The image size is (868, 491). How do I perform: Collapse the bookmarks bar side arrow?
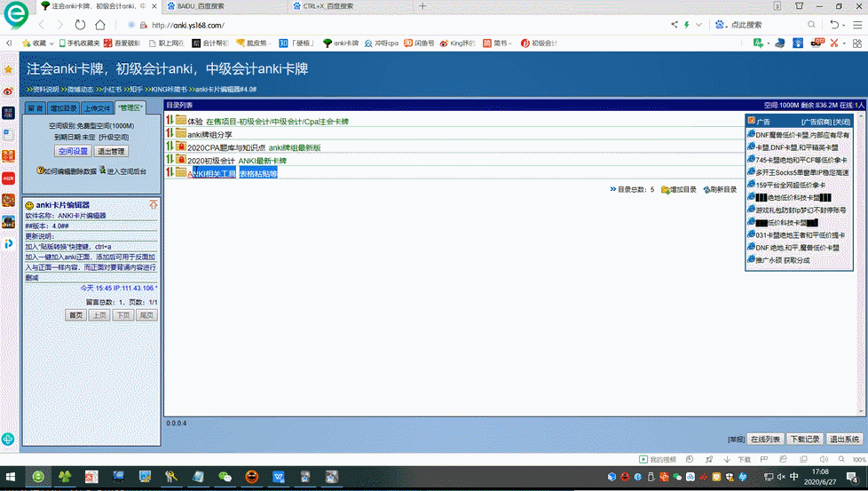coord(9,44)
